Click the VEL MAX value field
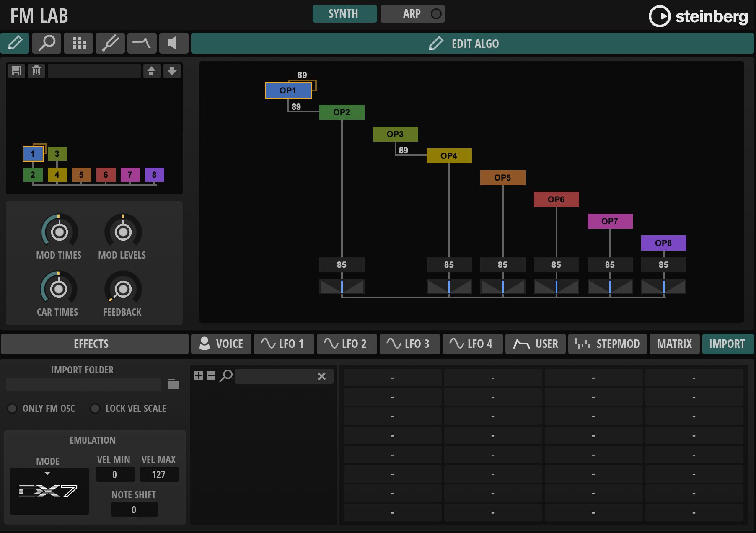Screen dimensions: 756x533 point(159,474)
